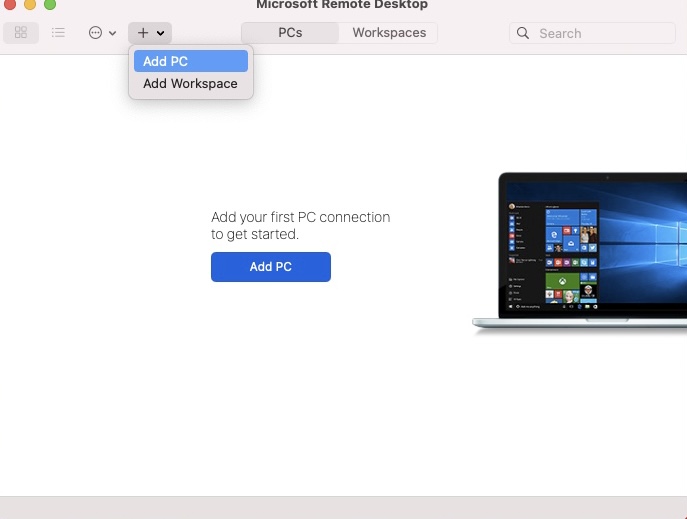Click the Search input field

(592, 33)
